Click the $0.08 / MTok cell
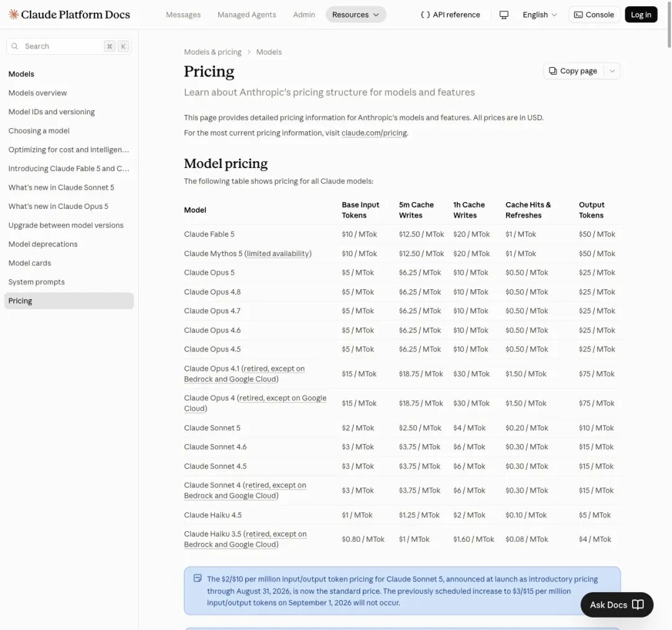This screenshot has width=672, height=630. click(527, 539)
